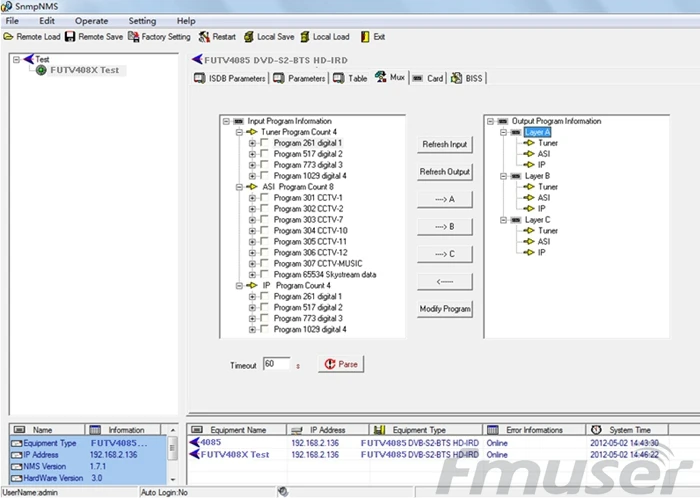Screen dimensions: 700x498
Task: Check the Program 301 CCTV-1 checkbox
Action: pos(264,198)
